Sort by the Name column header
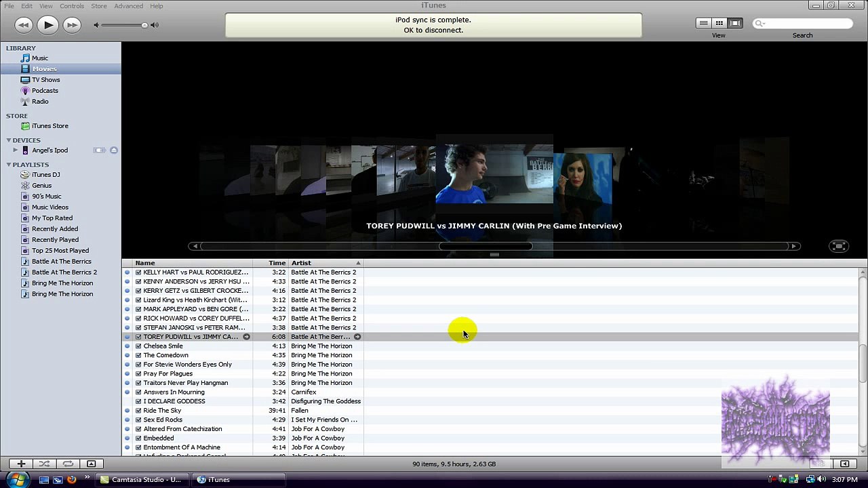The image size is (868, 488). [x=193, y=263]
